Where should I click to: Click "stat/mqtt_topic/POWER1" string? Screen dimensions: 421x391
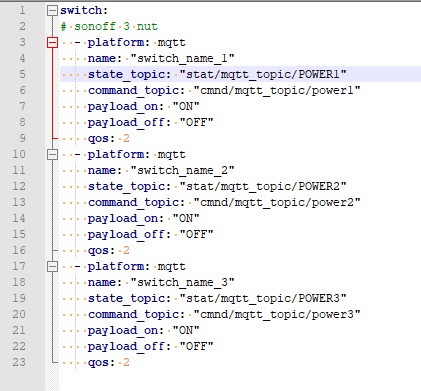click(263, 74)
